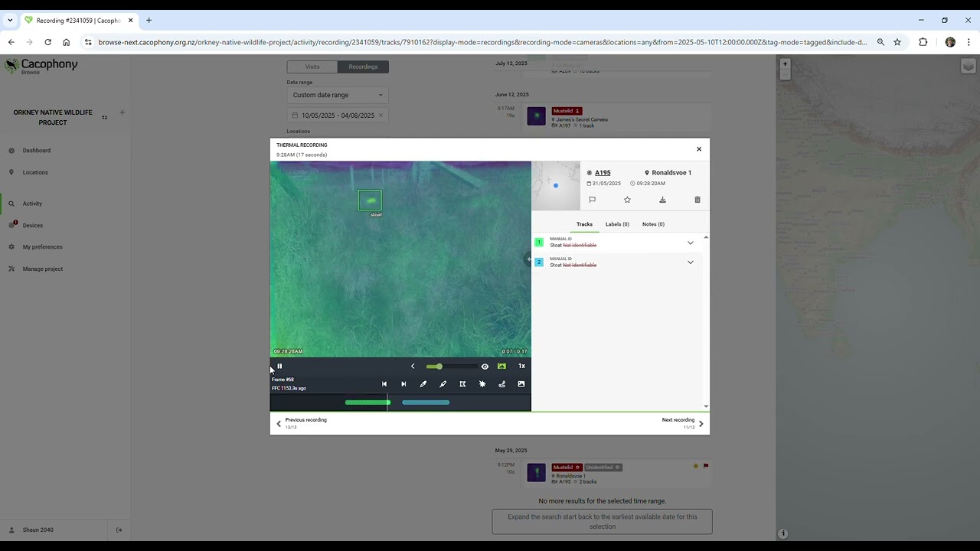This screenshot has width=980, height=551.
Task: Switch to the Tracks tab
Action: (x=584, y=224)
